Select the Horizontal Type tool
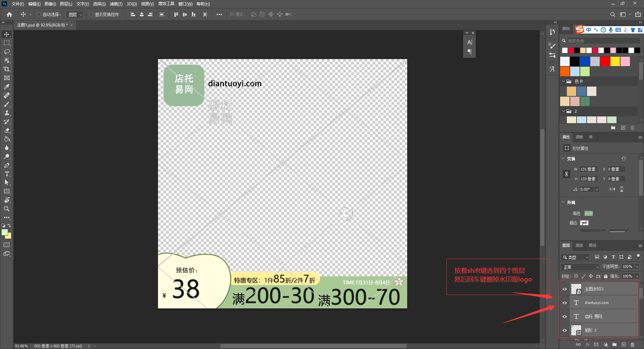Image resolution: width=644 pixels, height=349 pixels. 7,174
